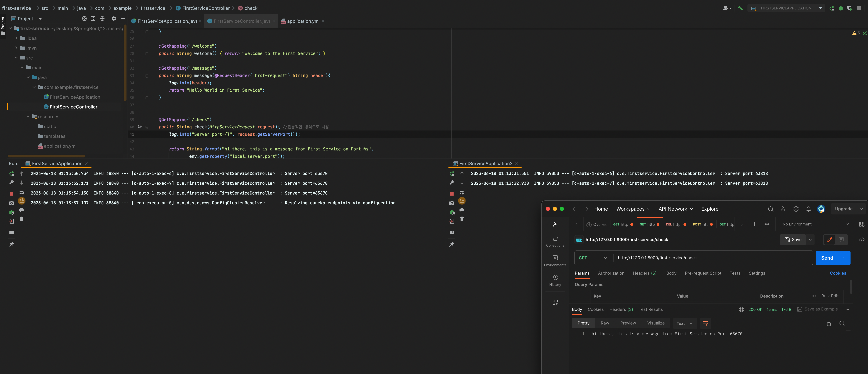Open Project panel settings gear
Screen dimensions: 868x374
click(x=114, y=19)
